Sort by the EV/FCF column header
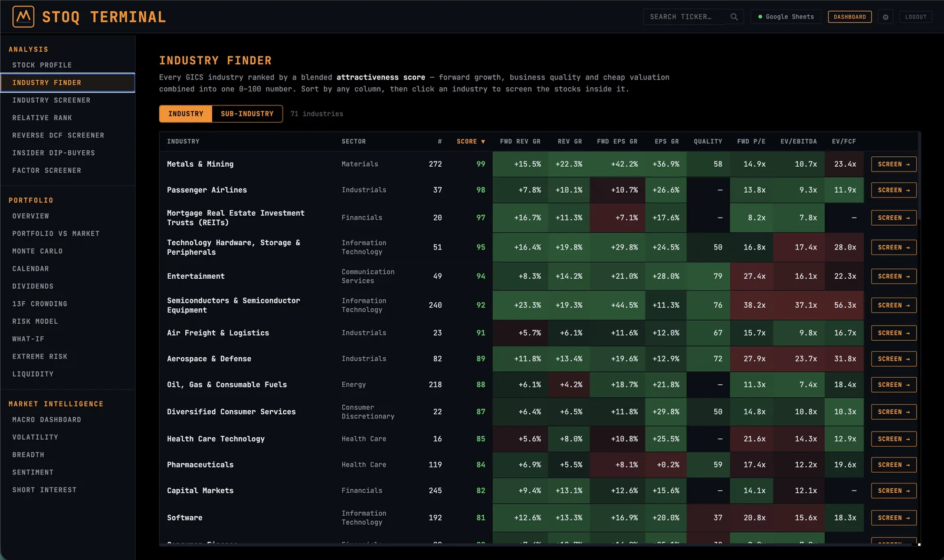This screenshot has height=560, width=944. (x=844, y=141)
